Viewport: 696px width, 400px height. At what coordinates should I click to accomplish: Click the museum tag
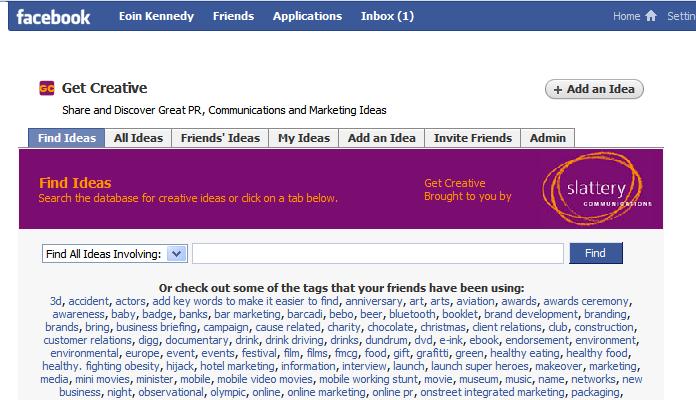tap(478, 379)
